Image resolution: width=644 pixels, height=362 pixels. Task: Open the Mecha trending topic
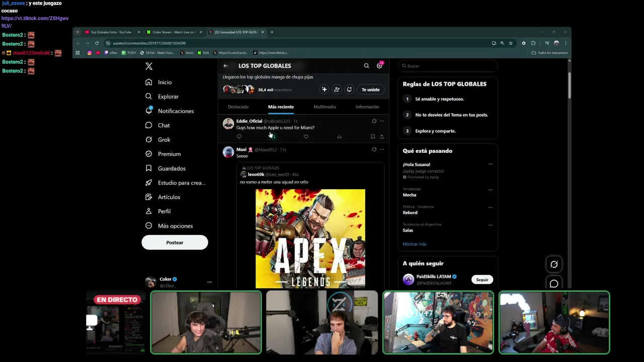tap(410, 195)
